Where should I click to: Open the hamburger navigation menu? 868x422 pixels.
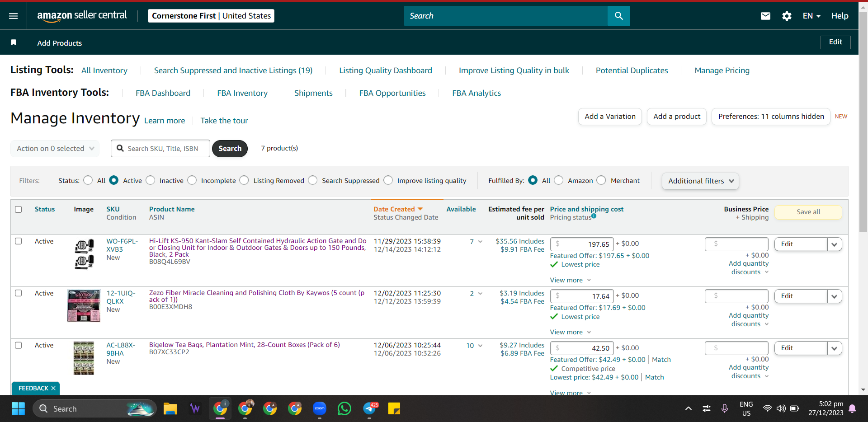pyautogui.click(x=14, y=16)
